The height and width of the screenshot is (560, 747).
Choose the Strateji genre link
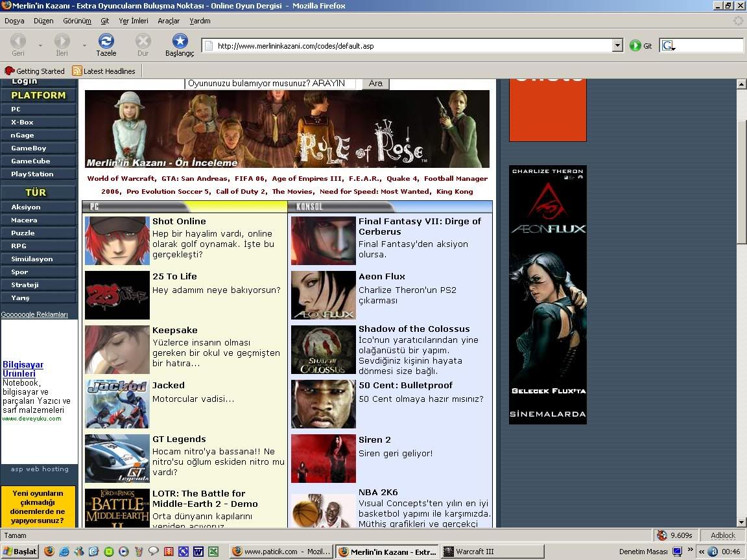click(x=38, y=285)
